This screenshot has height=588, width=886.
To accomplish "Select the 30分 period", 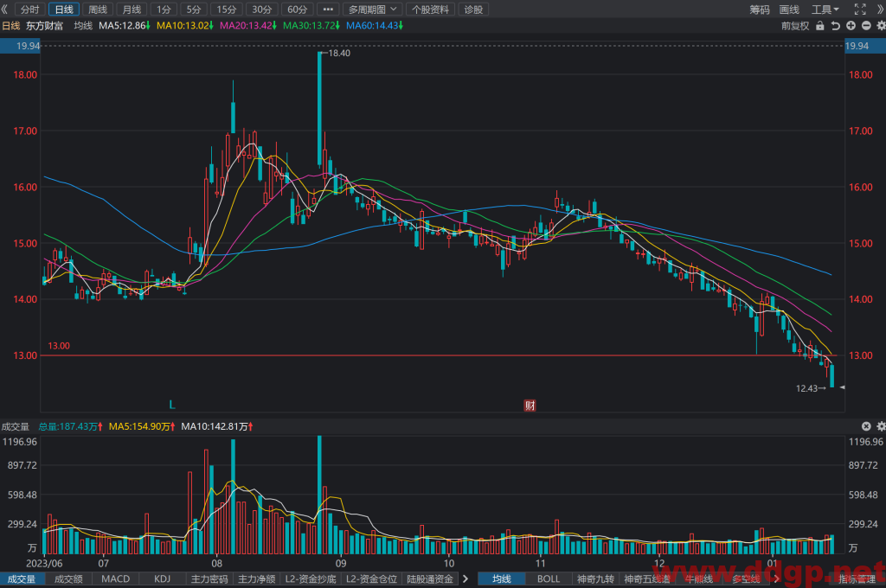I will pyautogui.click(x=261, y=10).
